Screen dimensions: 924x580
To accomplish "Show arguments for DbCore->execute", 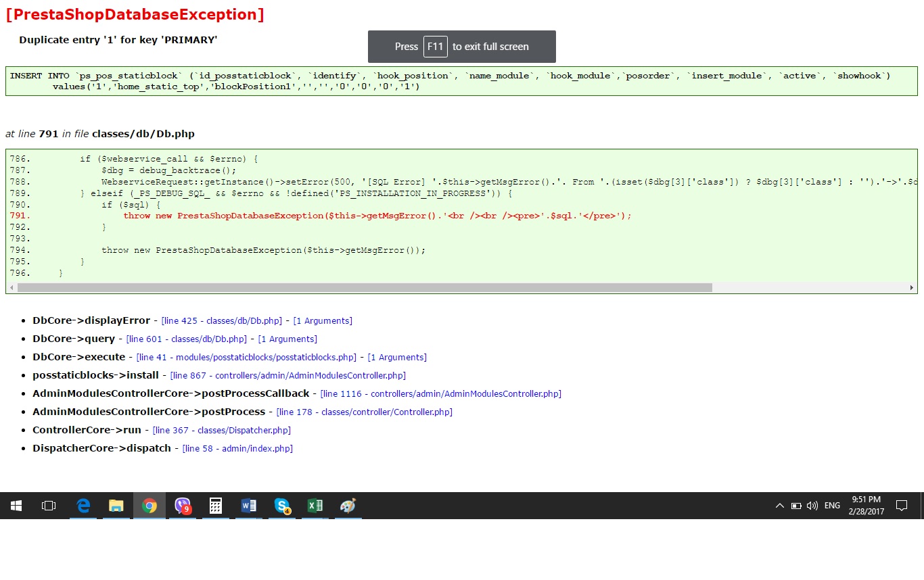I will click(397, 358).
